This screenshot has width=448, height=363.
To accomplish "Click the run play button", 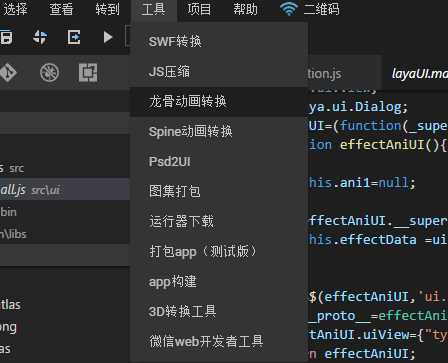I will pos(108,37).
